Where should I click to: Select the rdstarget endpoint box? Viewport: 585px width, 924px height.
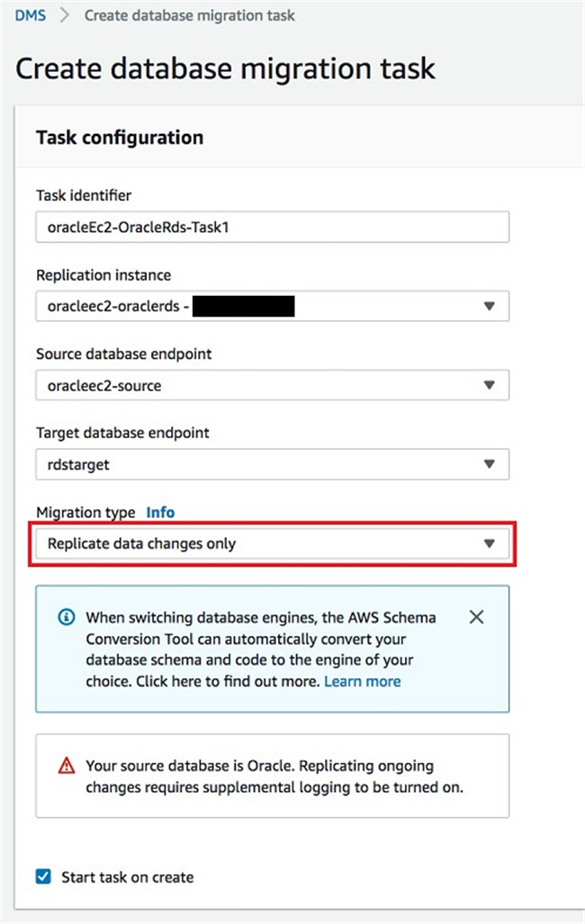coord(273,464)
